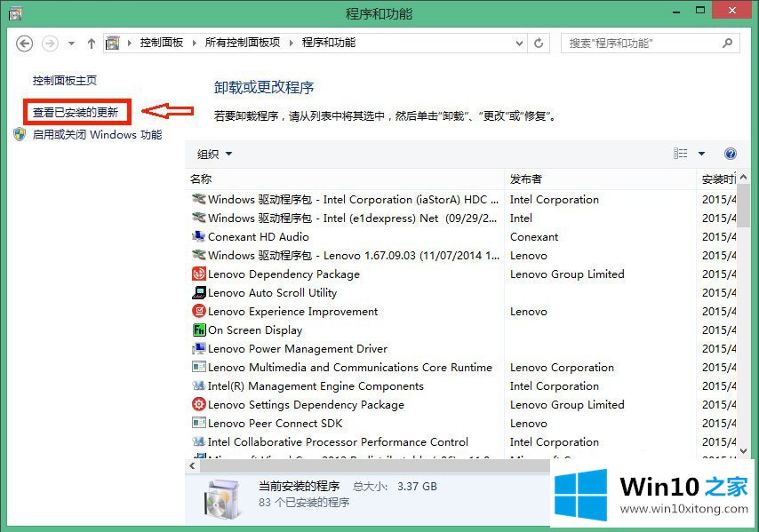Open 控制面板主页 link
This screenshot has height=532, width=759.
point(65,80)
